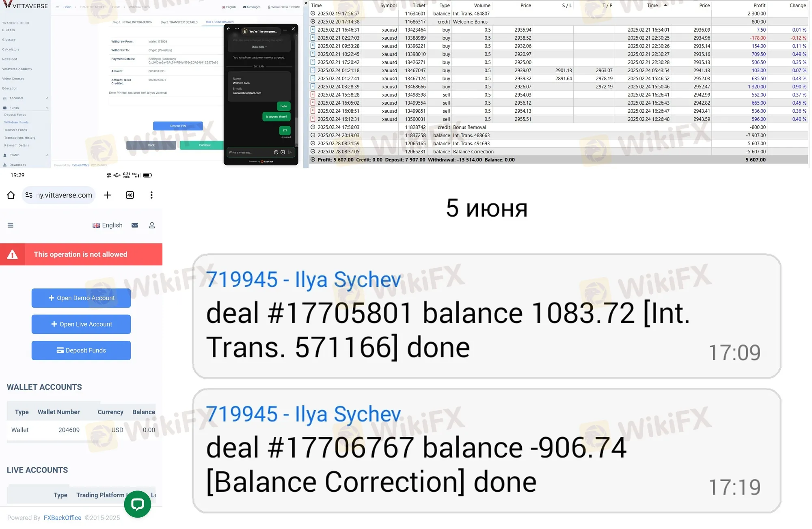
Task: Click the Resend PIN button
Action: pos(178,126)
